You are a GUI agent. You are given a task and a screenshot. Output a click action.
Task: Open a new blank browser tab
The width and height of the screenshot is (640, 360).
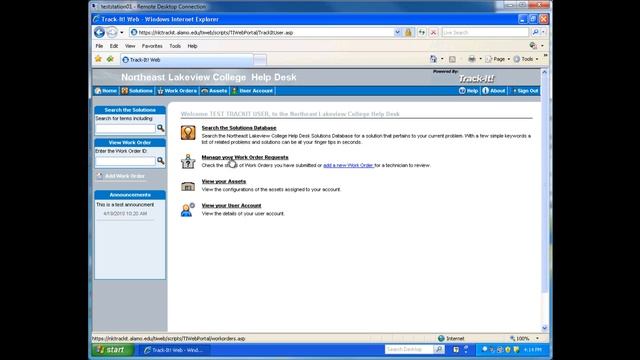pos(260,60)
